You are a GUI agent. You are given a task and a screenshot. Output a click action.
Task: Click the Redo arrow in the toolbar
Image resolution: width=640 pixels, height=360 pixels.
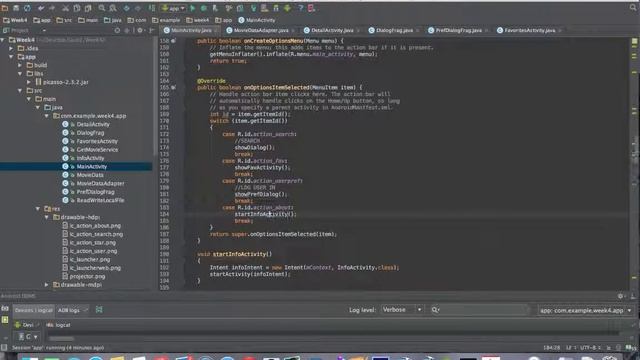[52, 8]
